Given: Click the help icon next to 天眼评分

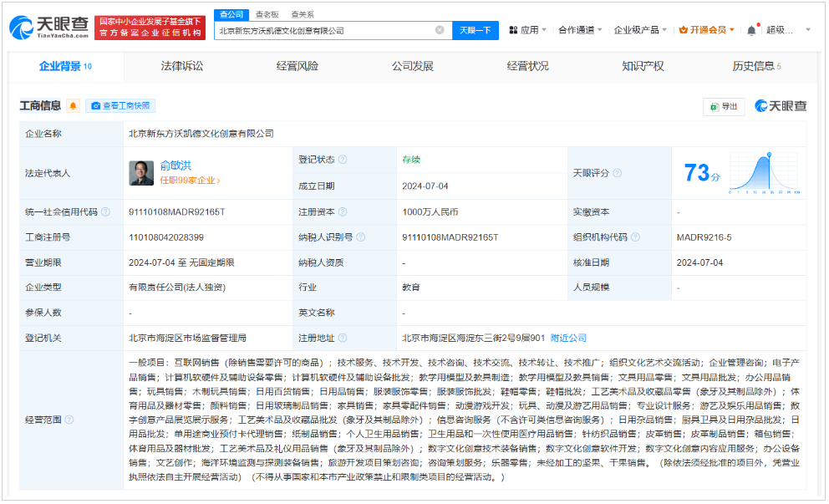Looking at the screenshot, I should click(617, 173).
